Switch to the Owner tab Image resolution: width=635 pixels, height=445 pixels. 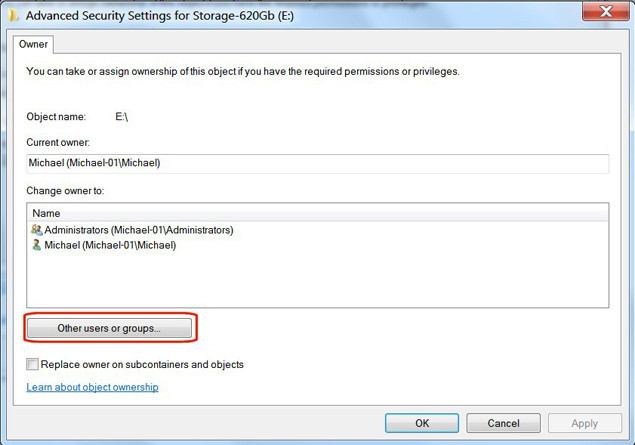(34, 45)
